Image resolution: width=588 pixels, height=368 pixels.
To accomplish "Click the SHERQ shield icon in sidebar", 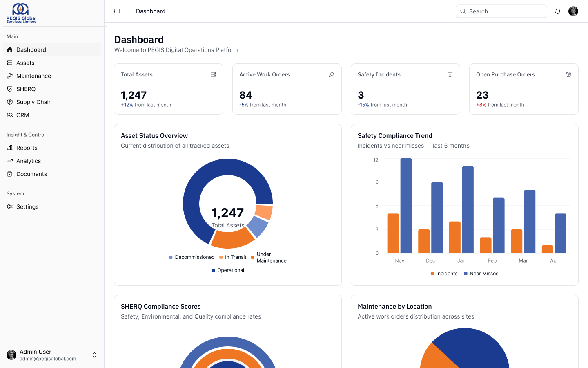I will (10, 89).
